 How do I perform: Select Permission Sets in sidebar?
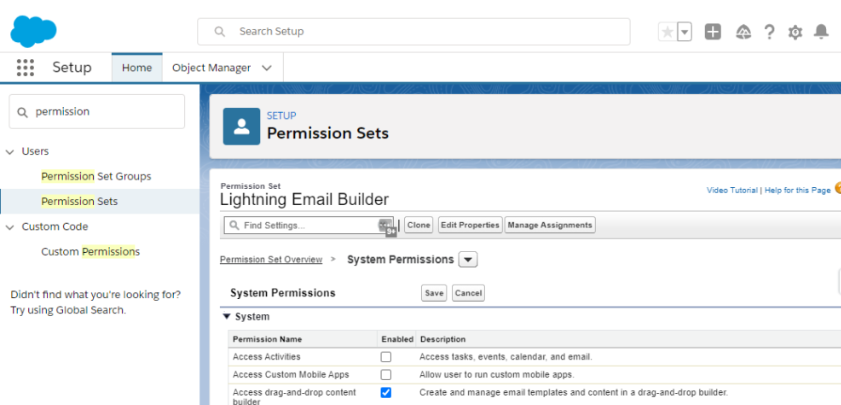(79, 201)
